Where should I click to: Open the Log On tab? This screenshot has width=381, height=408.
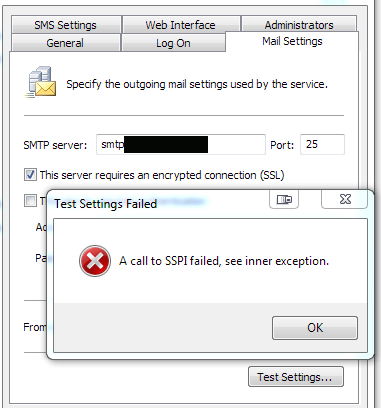[173, 43]
